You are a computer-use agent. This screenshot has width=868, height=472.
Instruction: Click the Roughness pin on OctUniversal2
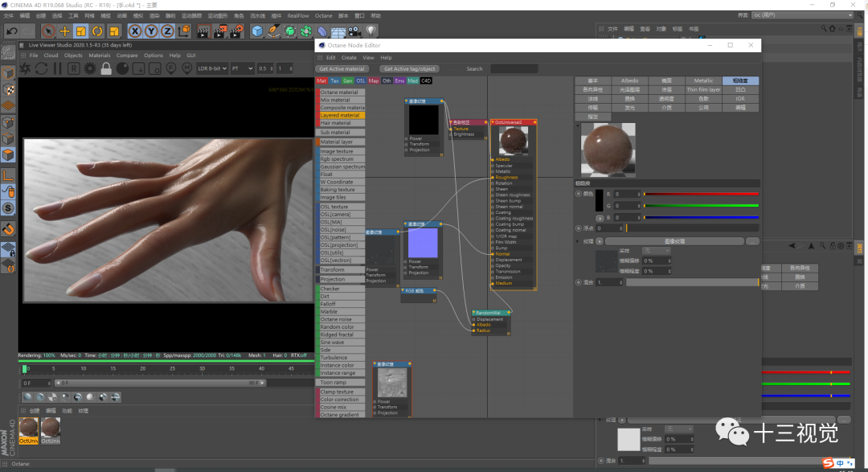click(493, 177)
